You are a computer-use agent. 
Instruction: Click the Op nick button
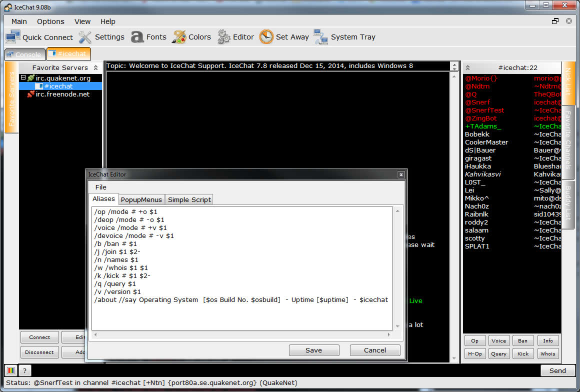pyautogui.click(x=474, y=340)
